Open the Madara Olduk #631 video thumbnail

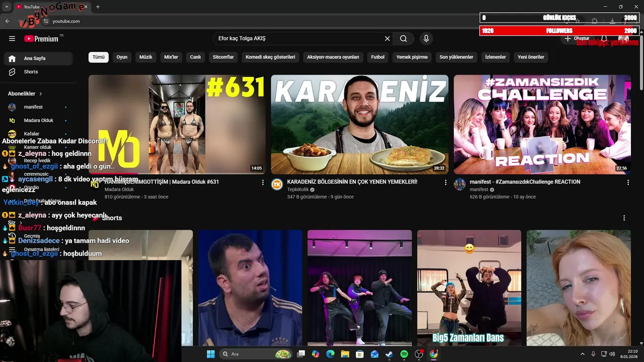[177, 125]
